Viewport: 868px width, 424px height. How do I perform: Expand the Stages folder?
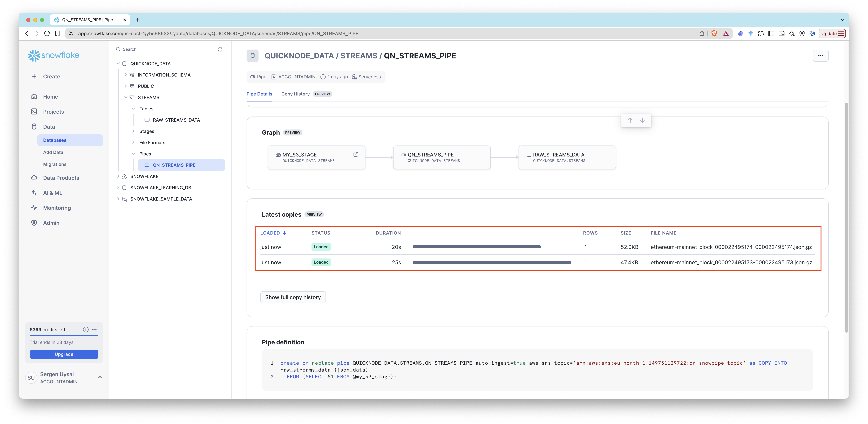click(x=133, y=131)
